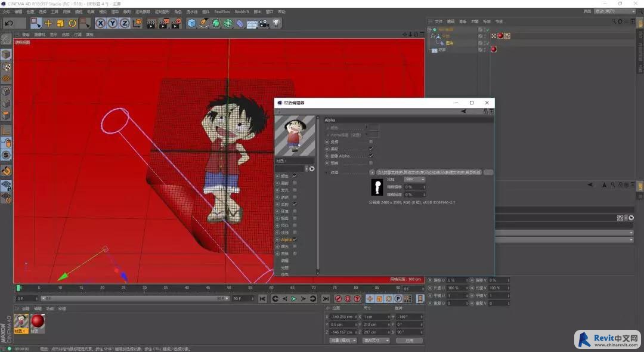Click the X position field -140.213 cm
Viewport: 644px width, 352px height.
pyautogui.click(x=343, y=317)
